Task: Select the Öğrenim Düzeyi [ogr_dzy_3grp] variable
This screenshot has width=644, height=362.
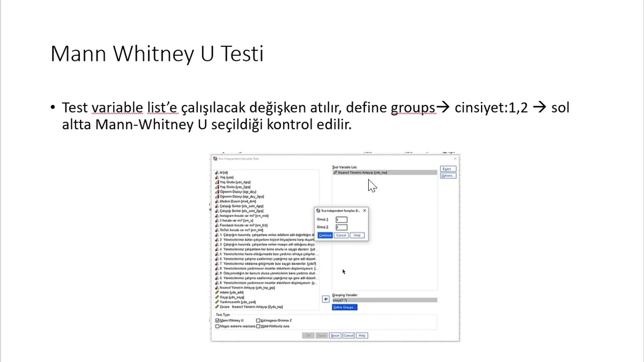Action: tap(239, 197)
